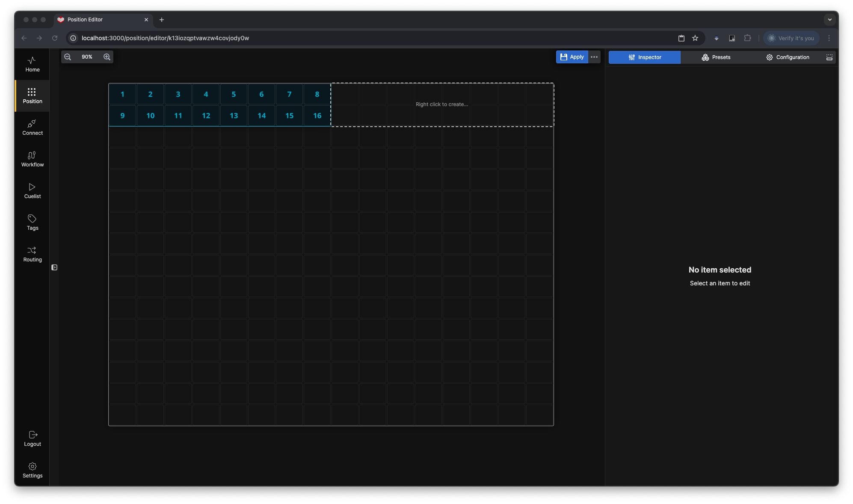Viewport: 853px width, 504px height.
Task: Open the Cuelist section
Action: coord(32,191)
